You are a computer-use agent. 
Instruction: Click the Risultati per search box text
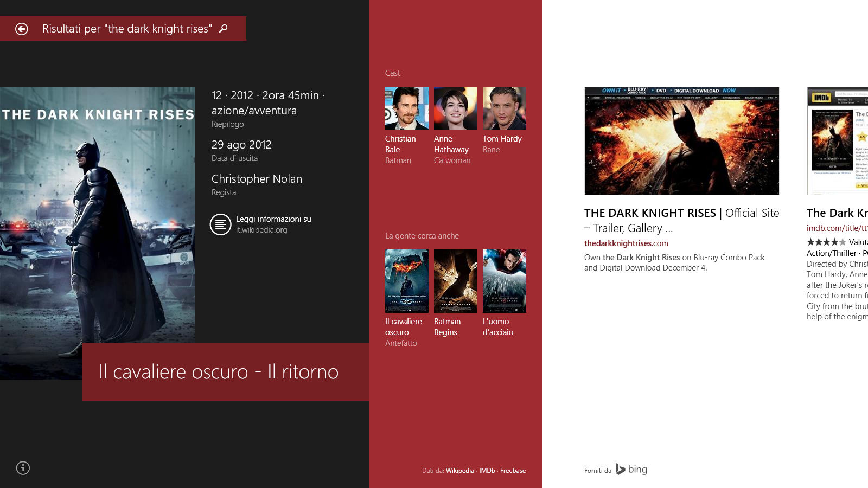[x=127, y=29]
